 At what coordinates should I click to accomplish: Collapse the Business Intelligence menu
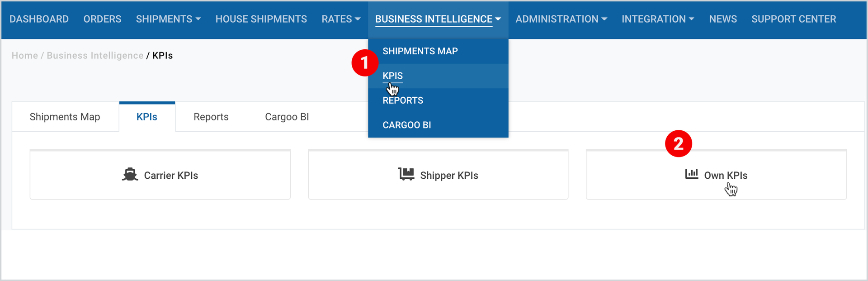point(438,19)
